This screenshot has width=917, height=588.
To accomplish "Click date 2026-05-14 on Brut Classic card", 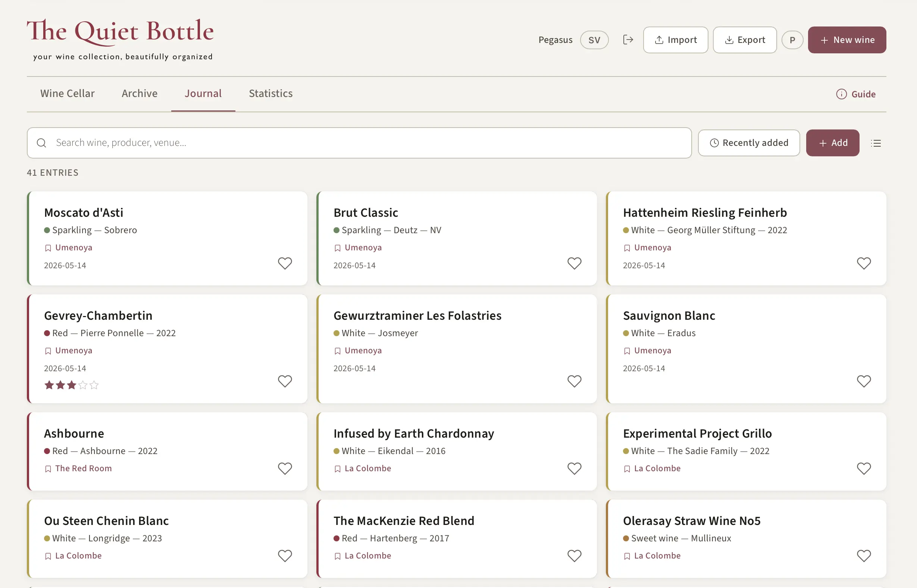I will pyautogui.click(x=354, y=265).
